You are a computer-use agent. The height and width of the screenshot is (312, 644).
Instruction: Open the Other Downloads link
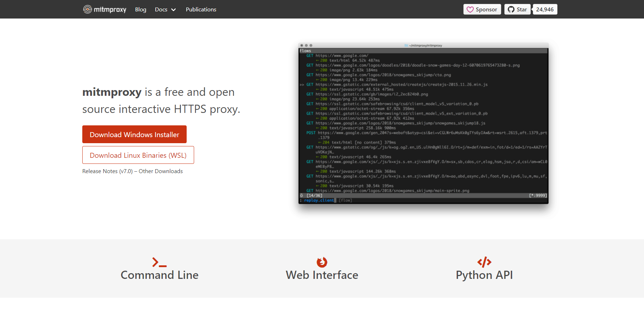[x=161, y=171]
